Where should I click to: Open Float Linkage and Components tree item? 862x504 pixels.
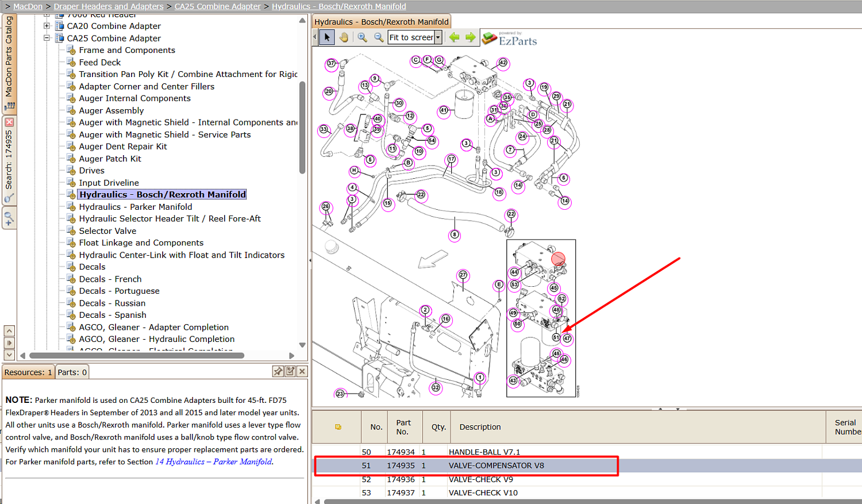[141, 243]
